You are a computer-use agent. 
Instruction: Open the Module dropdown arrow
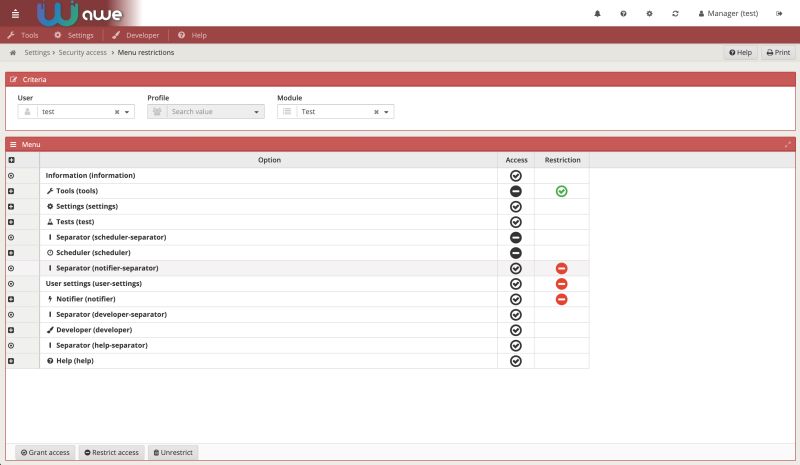pyautogui.click(x=386, y=112)
